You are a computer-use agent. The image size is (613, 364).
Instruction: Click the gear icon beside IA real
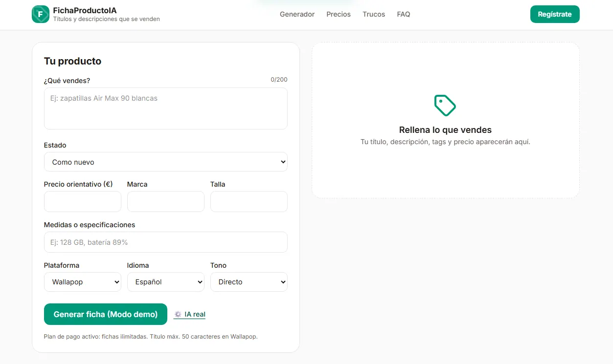[x=178, y=314]
